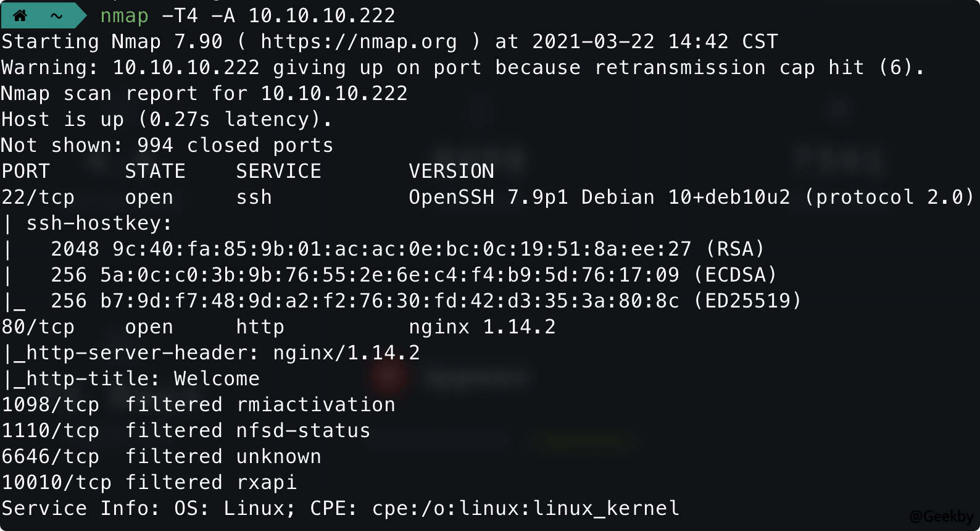
Task: Click the STATE column header
Action: pos(155,171)
